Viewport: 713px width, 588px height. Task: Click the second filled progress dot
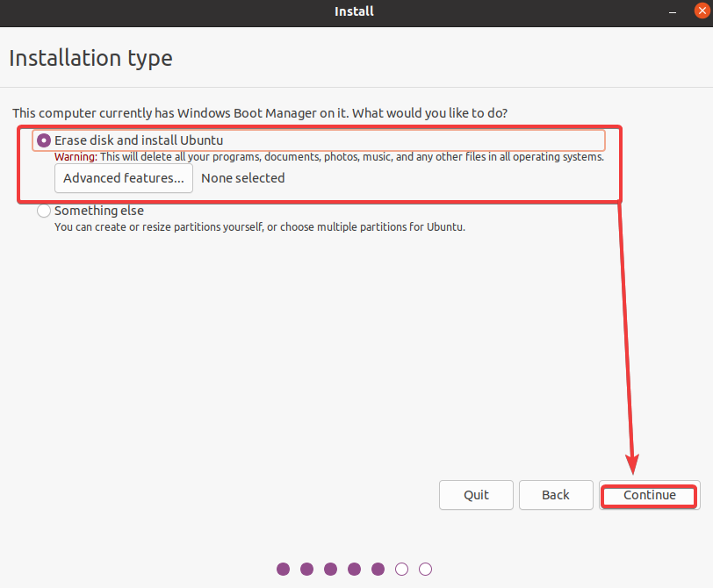tap(307, 569)
